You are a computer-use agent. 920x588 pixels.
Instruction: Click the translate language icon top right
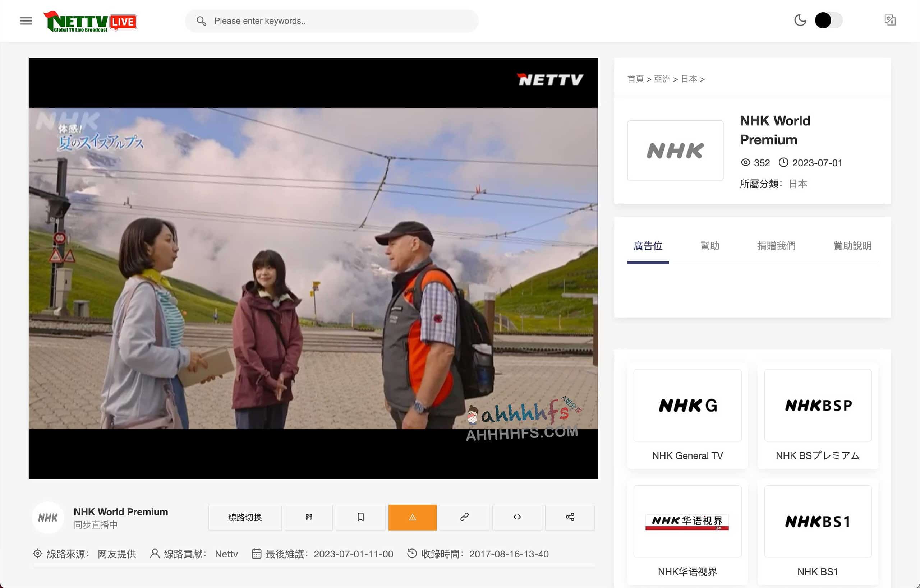[890, 20]
